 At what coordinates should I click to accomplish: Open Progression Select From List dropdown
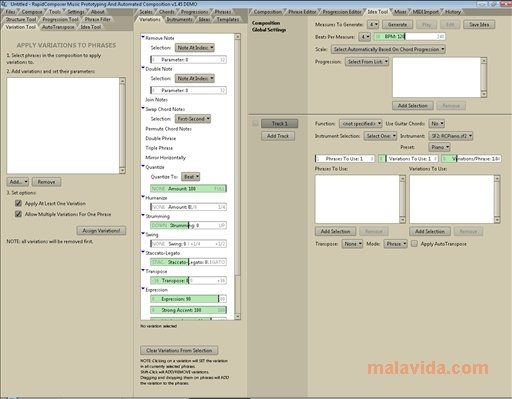tap(367, 62)
